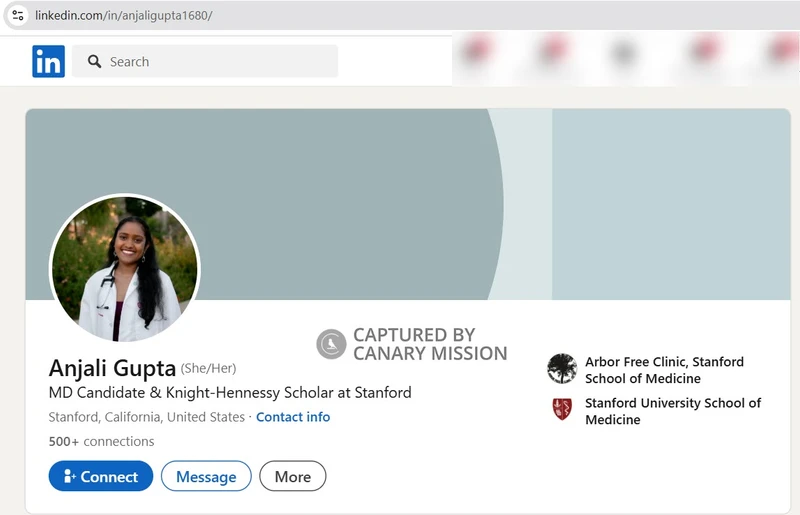Open Arbor Free Clinic, Stanford School of Medicine link
This screenshot has width=800, height=515.
point(664,370)
